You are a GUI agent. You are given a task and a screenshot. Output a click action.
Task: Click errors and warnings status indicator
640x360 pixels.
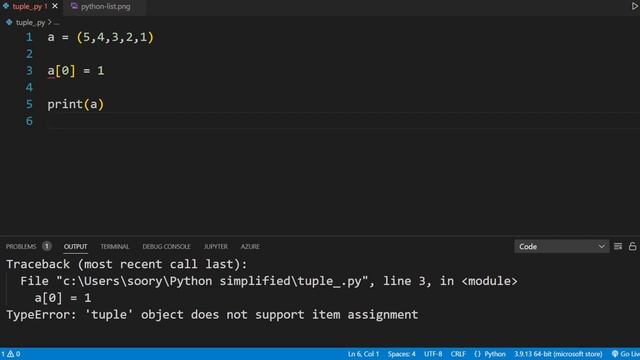(x=11, y=354)
